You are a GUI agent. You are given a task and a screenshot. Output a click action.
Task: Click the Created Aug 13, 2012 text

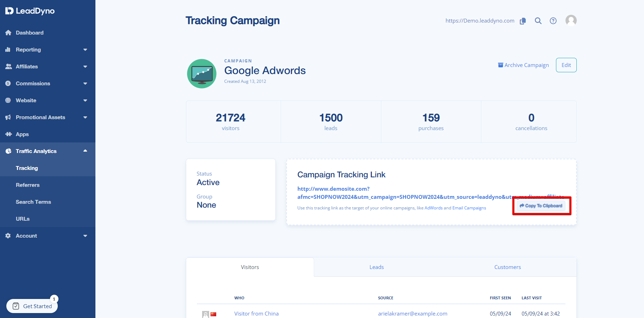pyautogui.click(x=245, y=81)
